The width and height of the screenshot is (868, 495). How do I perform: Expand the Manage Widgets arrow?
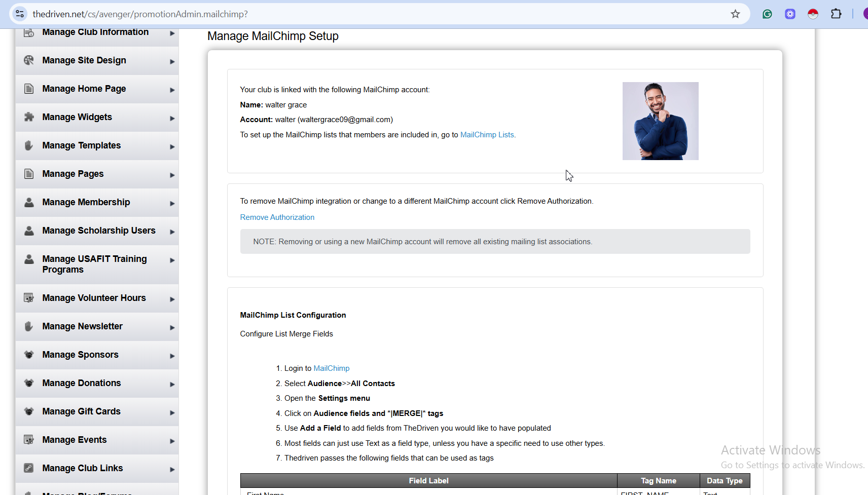click(x=172, y=119)
